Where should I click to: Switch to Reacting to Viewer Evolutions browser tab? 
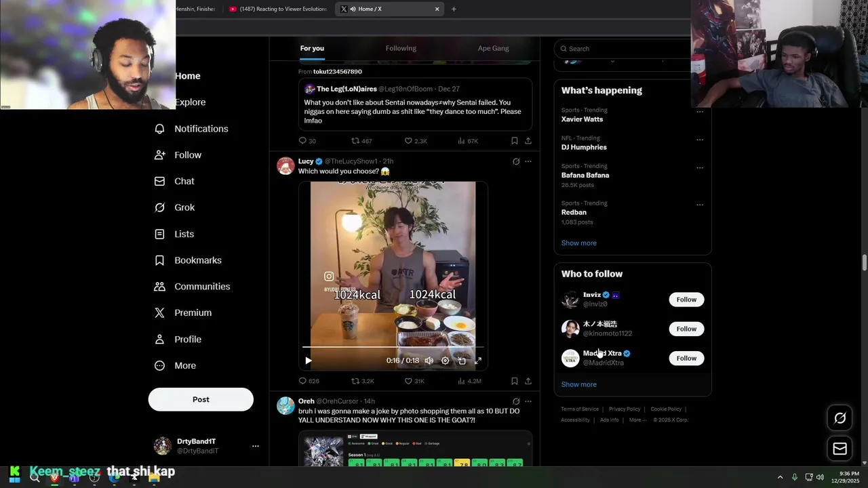coord(278,9)
